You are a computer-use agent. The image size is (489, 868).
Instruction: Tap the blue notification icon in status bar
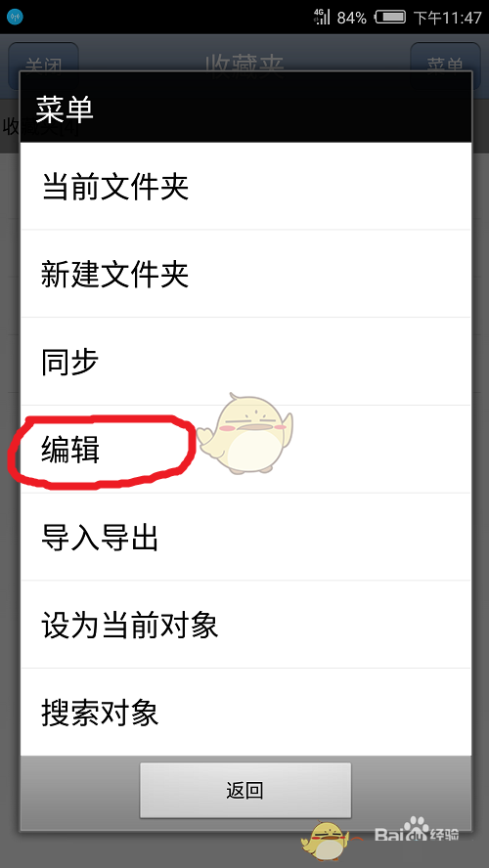pyautogui.click(x=15, y=18)
